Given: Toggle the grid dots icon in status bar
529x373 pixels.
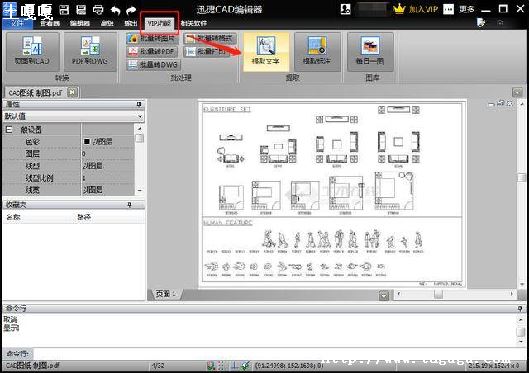Looking at the screenshot, I should point(221,366).
